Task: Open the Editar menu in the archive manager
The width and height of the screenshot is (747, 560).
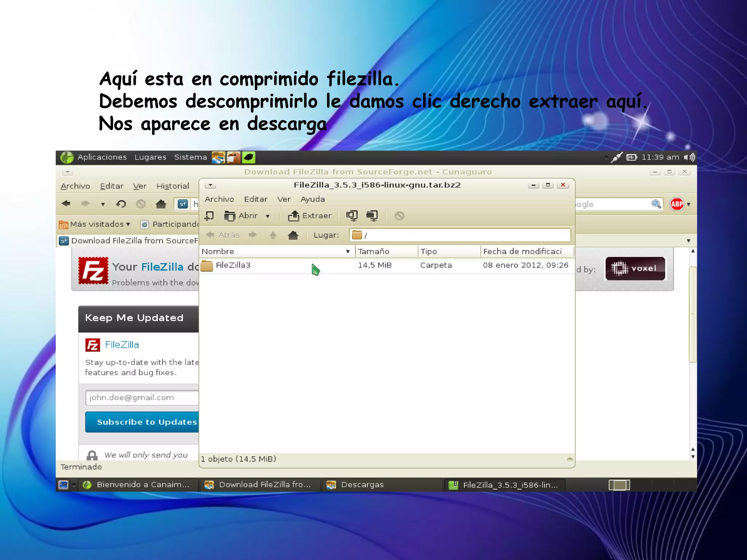Action: [256, 199]
